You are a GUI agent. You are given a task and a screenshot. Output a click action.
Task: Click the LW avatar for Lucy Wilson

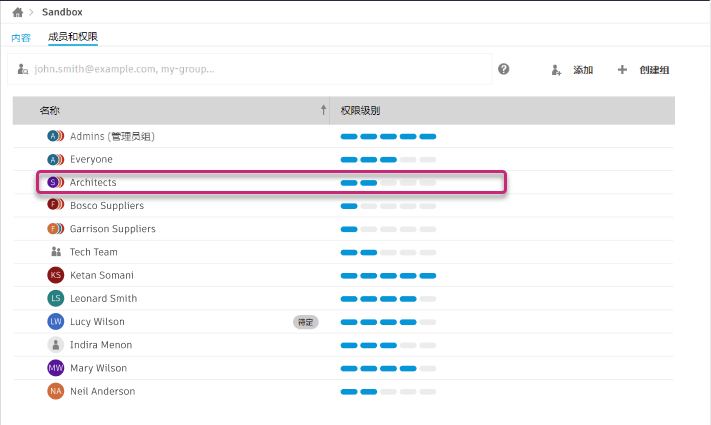point(55,321)
